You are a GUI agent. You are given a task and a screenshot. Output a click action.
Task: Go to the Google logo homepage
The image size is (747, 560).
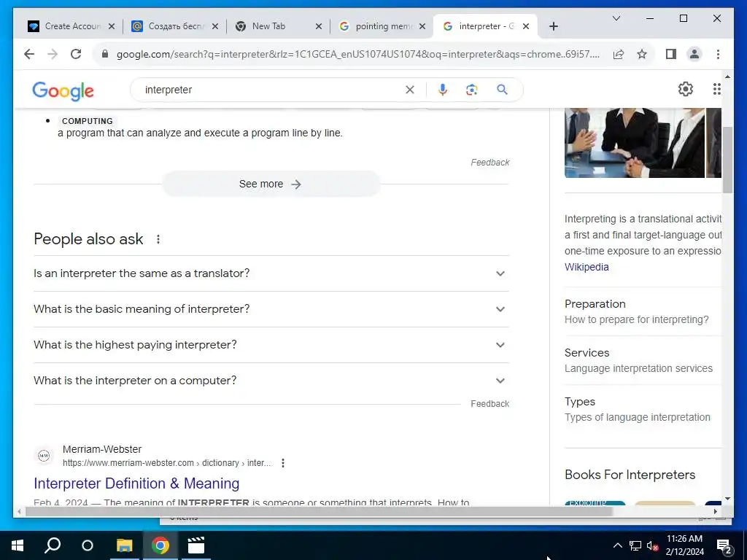(x=63, y=90)
